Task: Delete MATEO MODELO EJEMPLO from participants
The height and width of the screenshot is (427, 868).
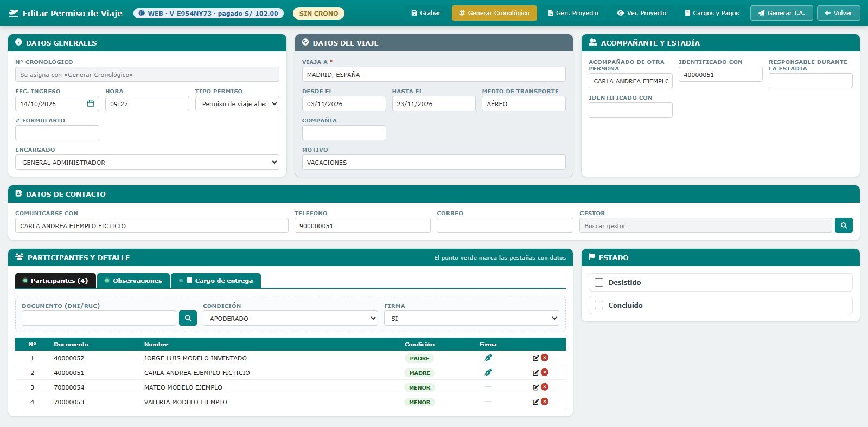Action: click(545, 387)
